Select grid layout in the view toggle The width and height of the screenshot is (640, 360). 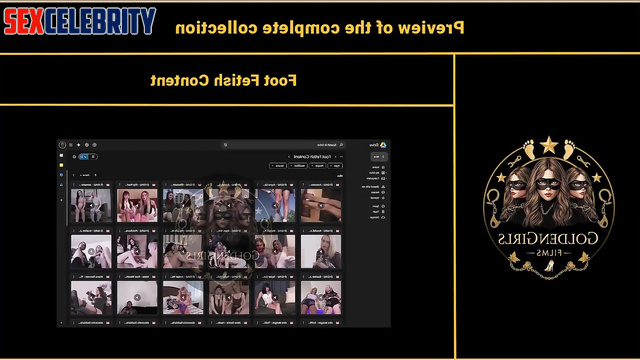[x=83, y=157]
